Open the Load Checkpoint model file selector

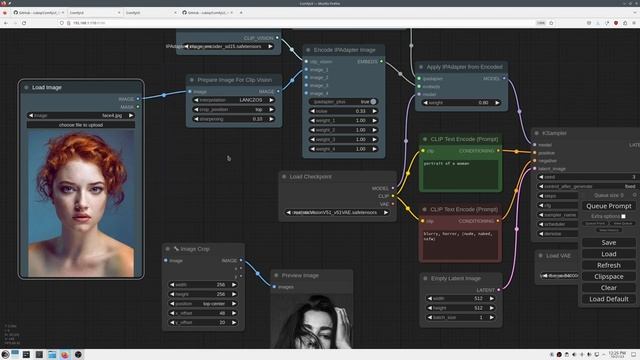click(x=337, y=213)
